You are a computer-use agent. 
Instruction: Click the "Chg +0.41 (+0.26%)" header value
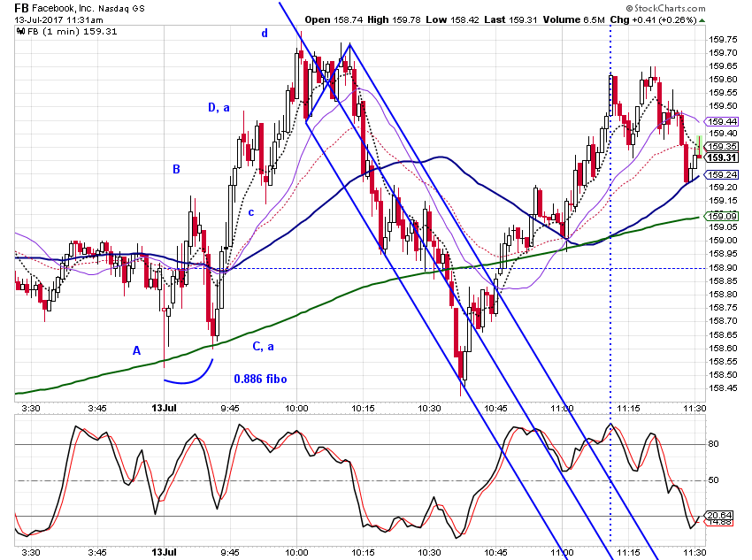click(x=653, y=19)
